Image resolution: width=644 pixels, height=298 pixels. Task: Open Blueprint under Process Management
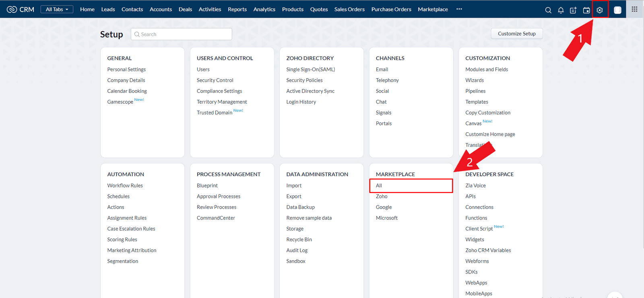(x=207, y=186)
